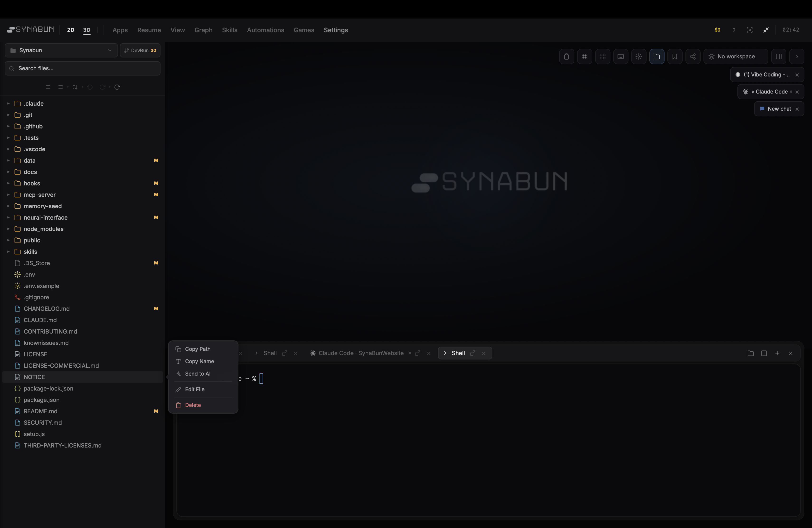Start a New chat
Viewport: 812px width, 528px height.
click(779, 108)
